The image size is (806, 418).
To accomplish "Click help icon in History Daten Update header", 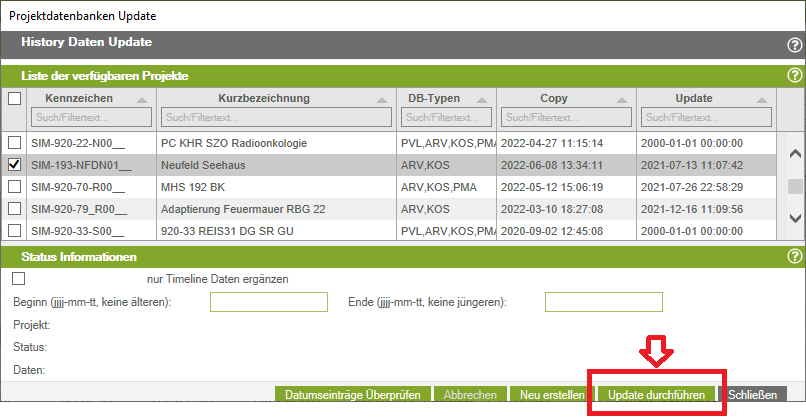I will coord(795,45).
